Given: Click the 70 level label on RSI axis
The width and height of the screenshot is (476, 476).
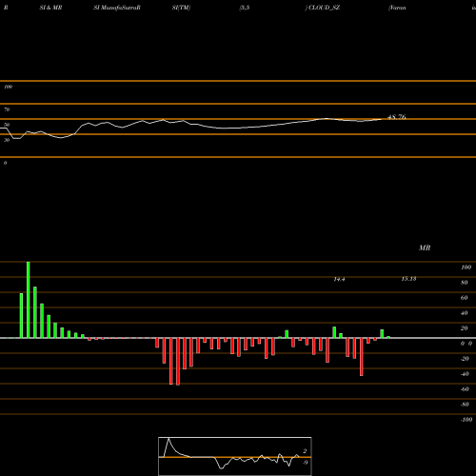Looking at the screenshot, I should pos(7,109).
